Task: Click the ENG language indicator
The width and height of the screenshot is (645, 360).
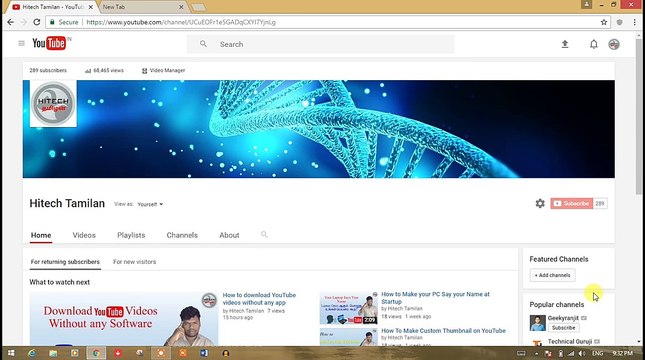Action: 597,353
